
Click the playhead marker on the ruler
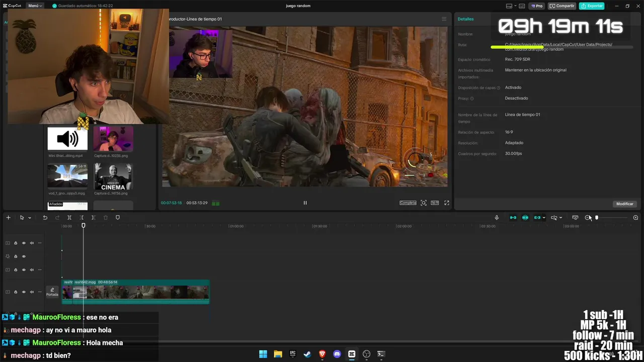(x=84, y=226)
